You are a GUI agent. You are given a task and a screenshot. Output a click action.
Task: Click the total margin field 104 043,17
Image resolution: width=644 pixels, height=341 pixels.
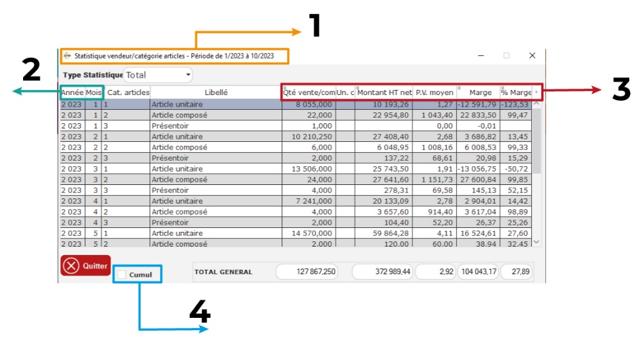pyautogui.click(x=478, y=272)
